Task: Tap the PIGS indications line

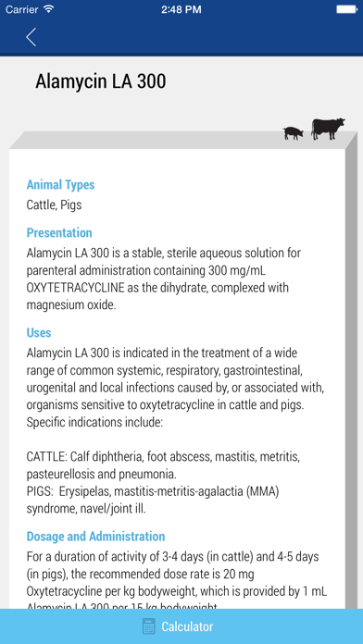Action: 153,500
